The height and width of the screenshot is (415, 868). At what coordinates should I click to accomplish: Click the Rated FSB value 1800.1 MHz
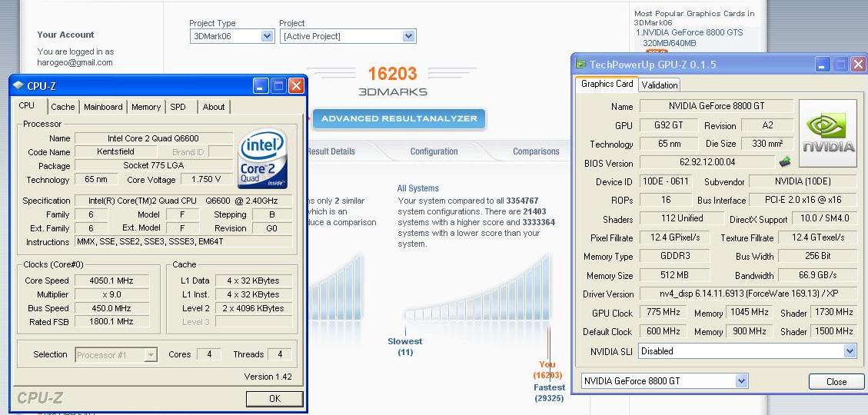tap(111, 321)
